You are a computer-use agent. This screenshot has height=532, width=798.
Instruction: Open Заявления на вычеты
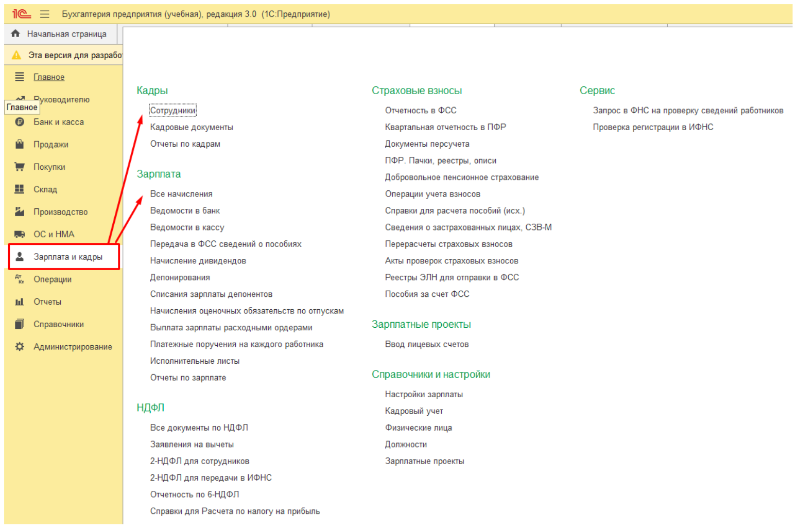[192, 445]
